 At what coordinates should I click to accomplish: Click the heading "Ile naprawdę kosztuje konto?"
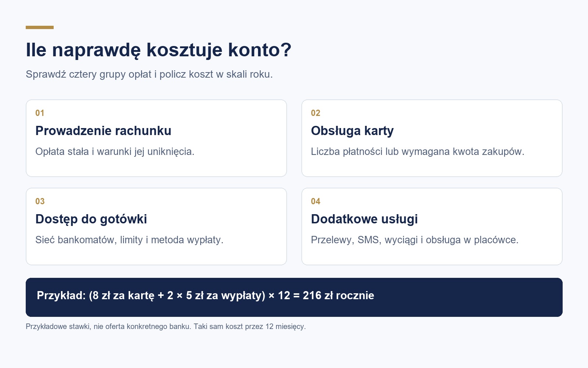(x=158, y=50)
